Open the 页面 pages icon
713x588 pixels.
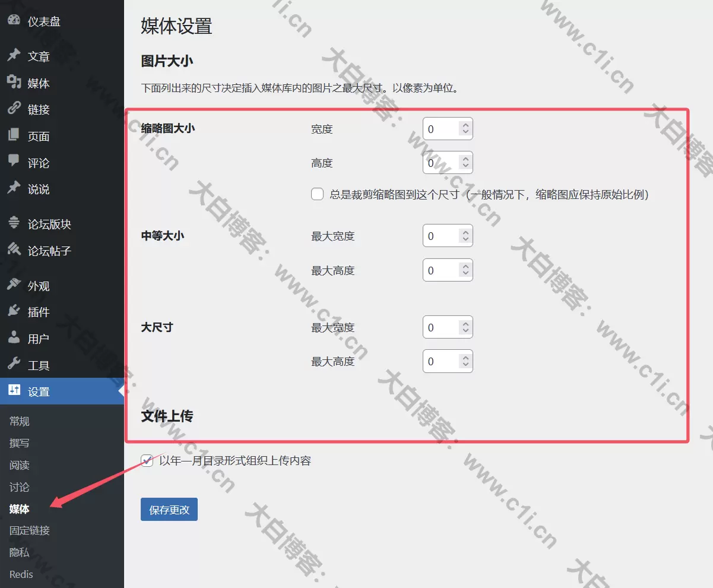click(14, 135)
